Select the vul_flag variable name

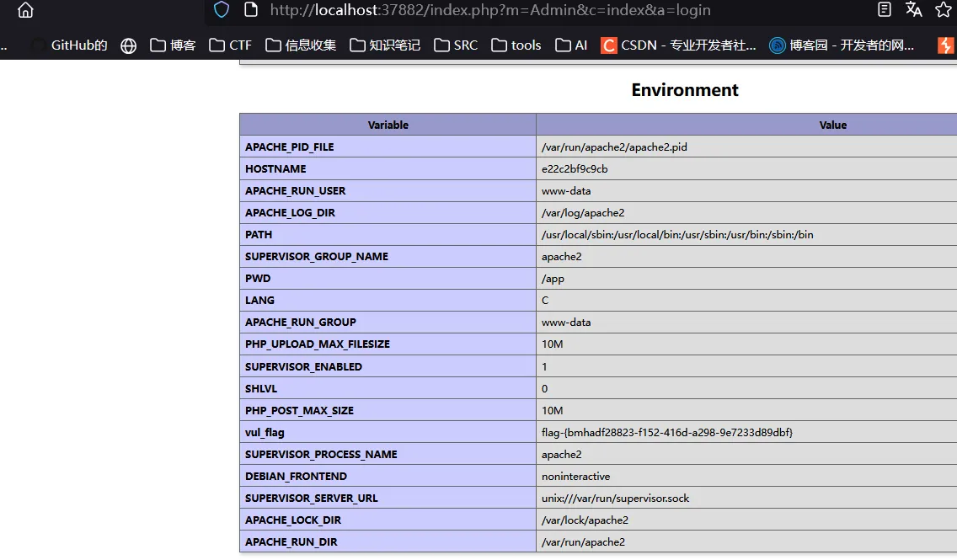(x=265, y=433)
